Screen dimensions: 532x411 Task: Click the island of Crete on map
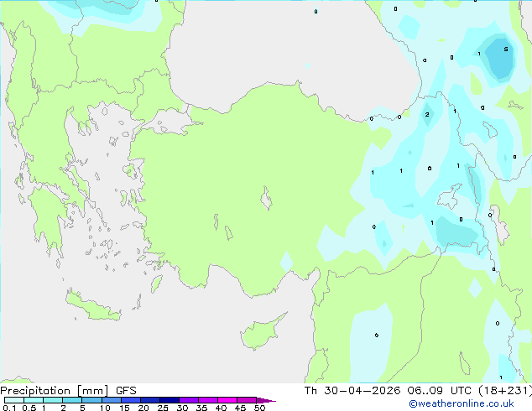tap(93, 307)
